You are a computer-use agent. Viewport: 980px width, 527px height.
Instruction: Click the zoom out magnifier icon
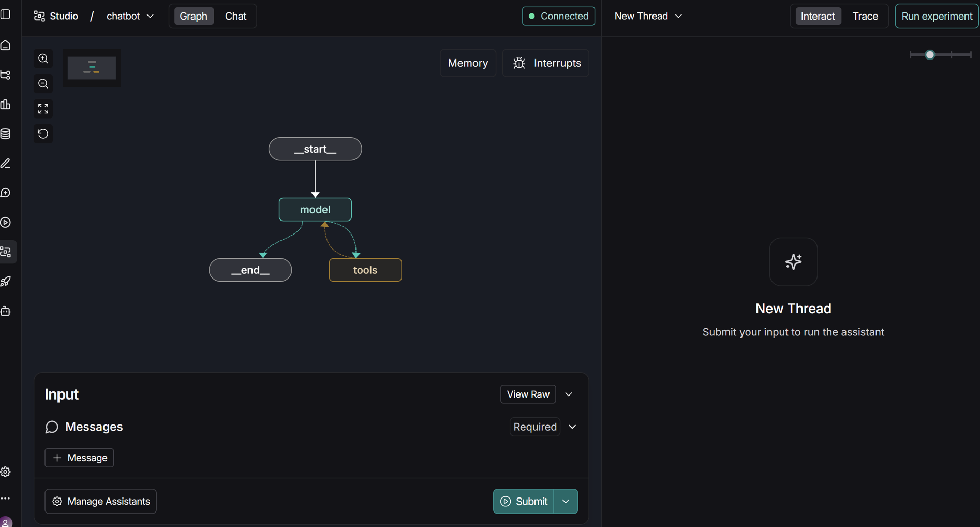point(43,84)
